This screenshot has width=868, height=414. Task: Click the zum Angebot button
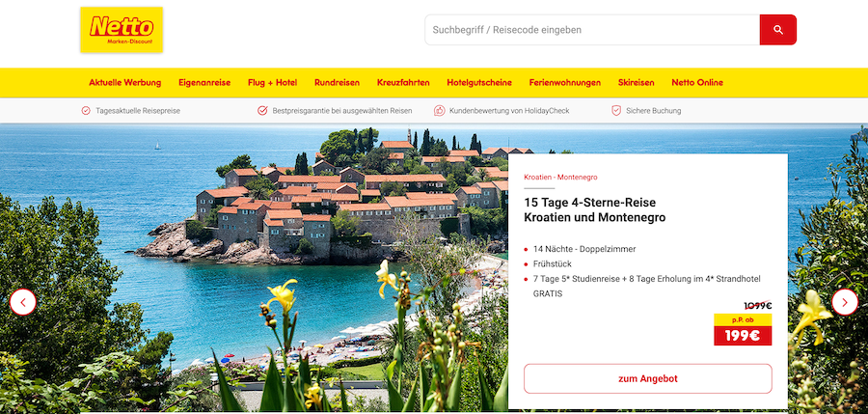[648, 379]
